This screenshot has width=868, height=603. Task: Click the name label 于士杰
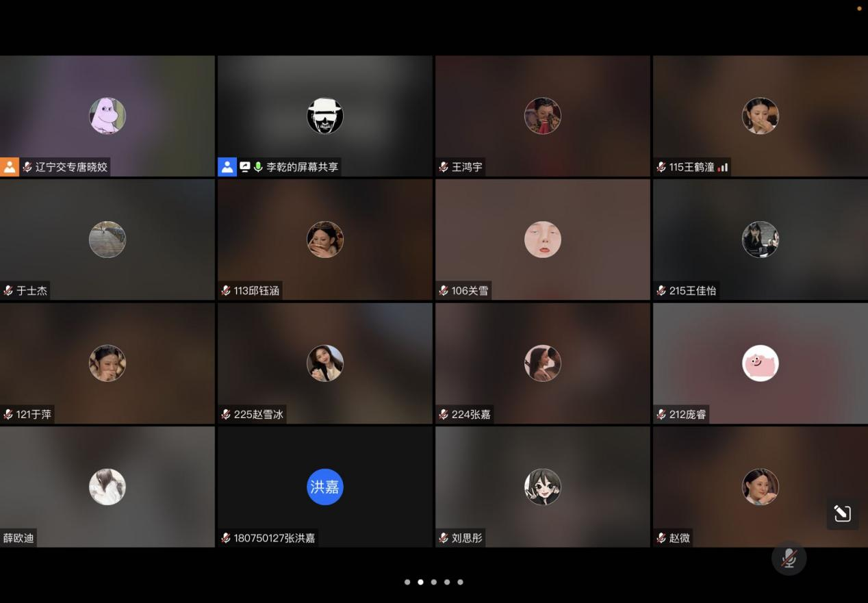point(31,291)
